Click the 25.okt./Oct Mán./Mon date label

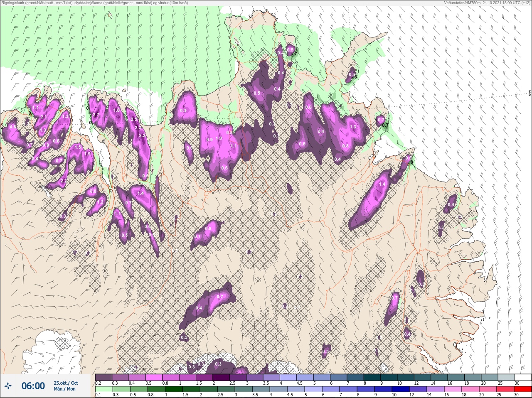[66, 386]
